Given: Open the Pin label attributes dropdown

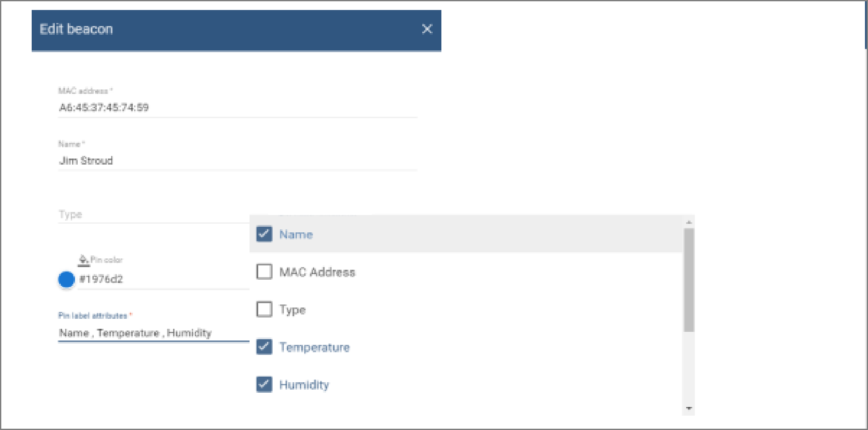Looking at the screenshot, I should 154,333.
